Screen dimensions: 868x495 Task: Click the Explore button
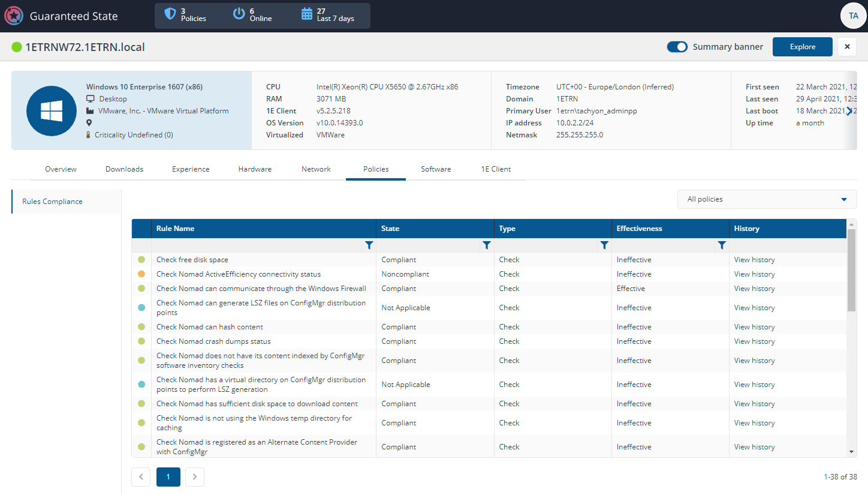[803, 47]
